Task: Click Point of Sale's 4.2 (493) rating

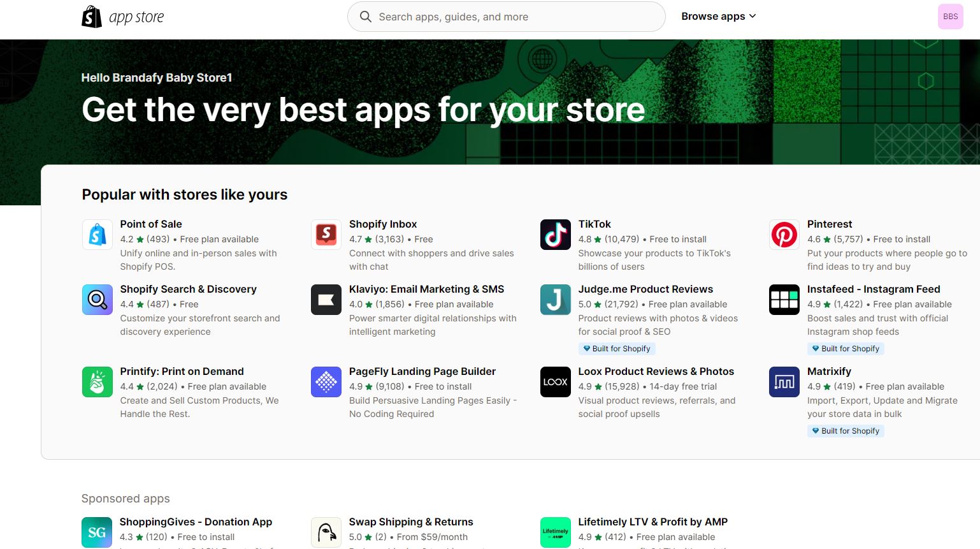Action: tap(145, 239)
